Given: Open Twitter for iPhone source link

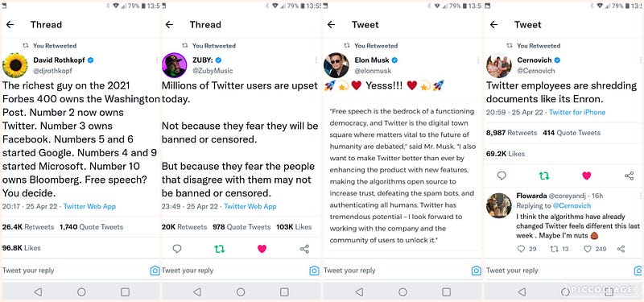Looking at the screenshot, I should [x=577, y=112].
